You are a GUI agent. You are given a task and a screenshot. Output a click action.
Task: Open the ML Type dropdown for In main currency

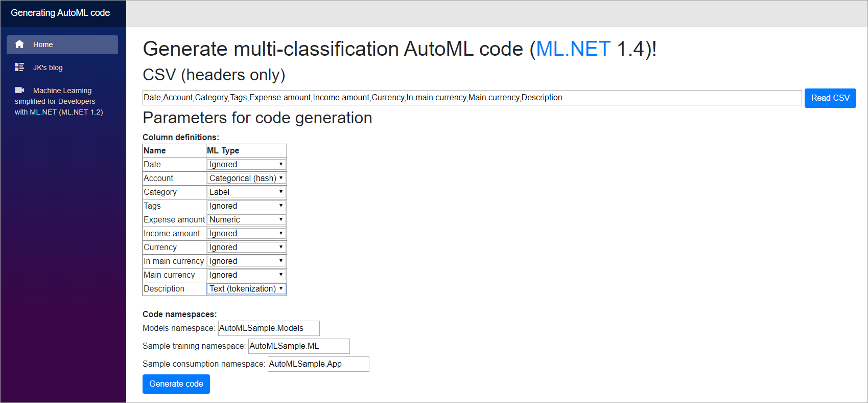point(246,261)
